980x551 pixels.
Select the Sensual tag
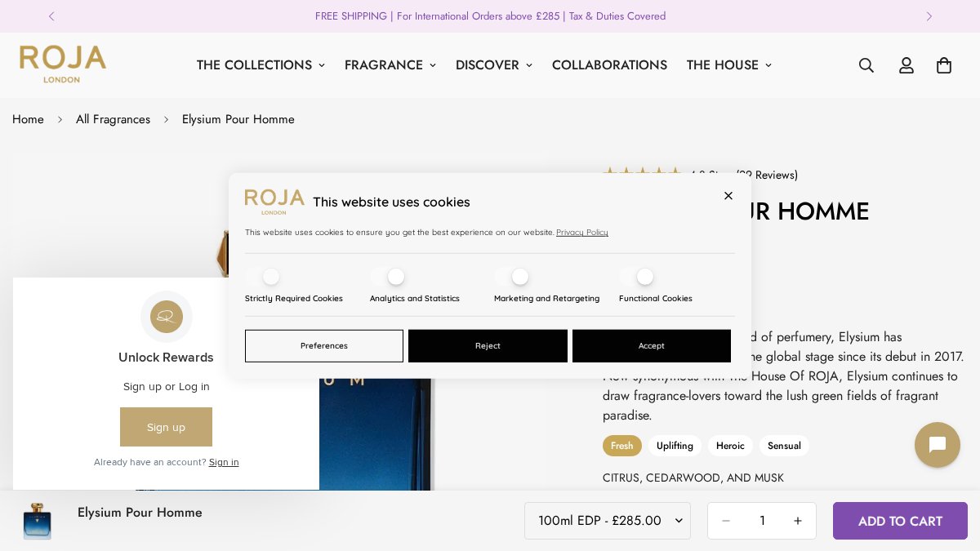(x=784, y=446)
